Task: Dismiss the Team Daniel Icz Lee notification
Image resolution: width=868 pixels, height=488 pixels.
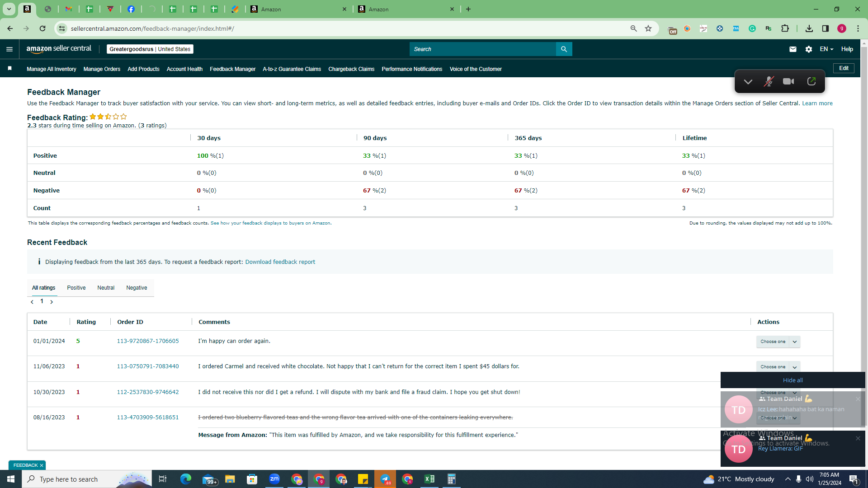Action: (x=858, y=399)
